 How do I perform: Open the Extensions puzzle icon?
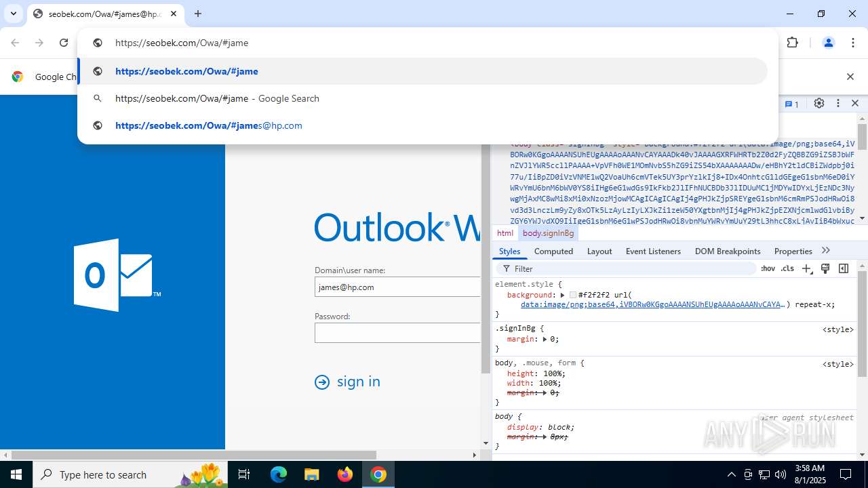tap(792, 43)
